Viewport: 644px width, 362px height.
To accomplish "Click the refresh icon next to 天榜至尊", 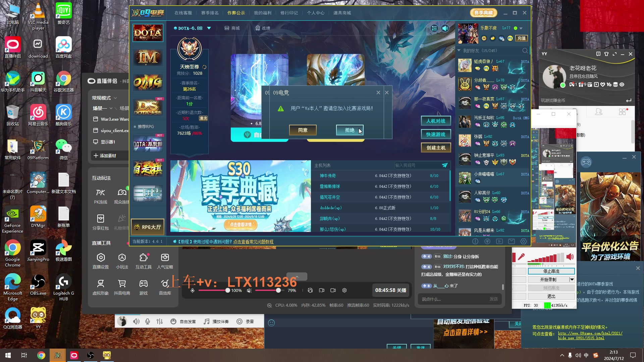I will click(x=204, y=67).
